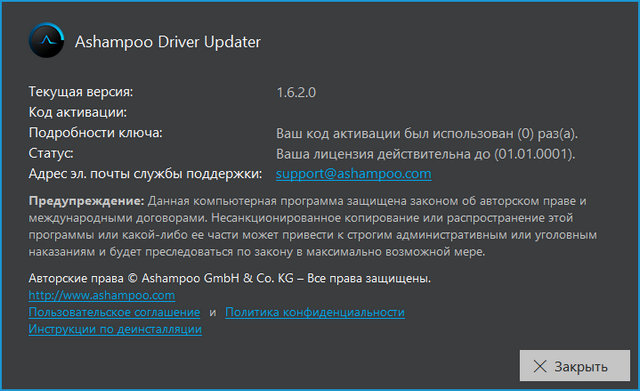The width and height of the screenshot is (640, 391).
Task: Click the Авторские права copyright line
Action: pyautogui.click(x=230, y=278)
